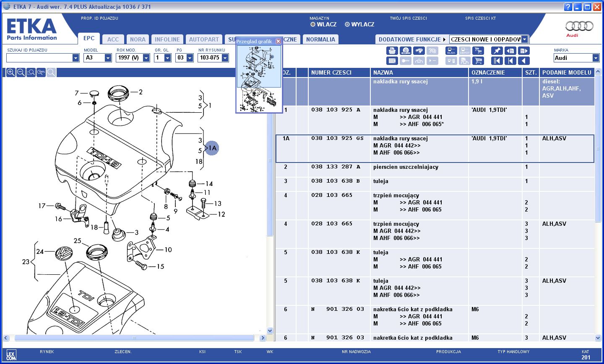Zoom in on the parts diagram

[x=11, y=72]
